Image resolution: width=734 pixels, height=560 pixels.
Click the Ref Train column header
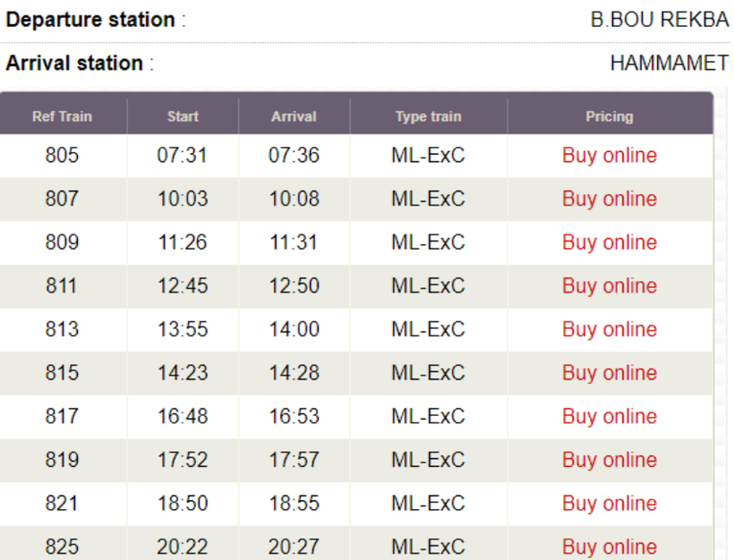point(62,116)
